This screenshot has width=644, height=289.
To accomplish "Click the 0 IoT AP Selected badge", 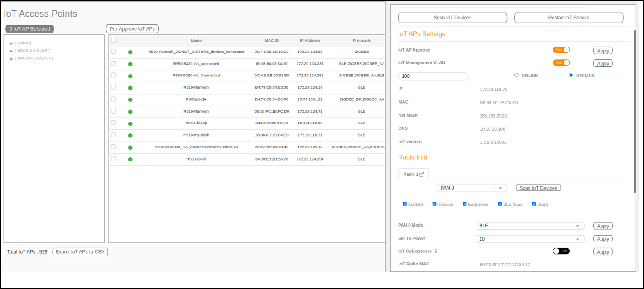I will (30, 28).
